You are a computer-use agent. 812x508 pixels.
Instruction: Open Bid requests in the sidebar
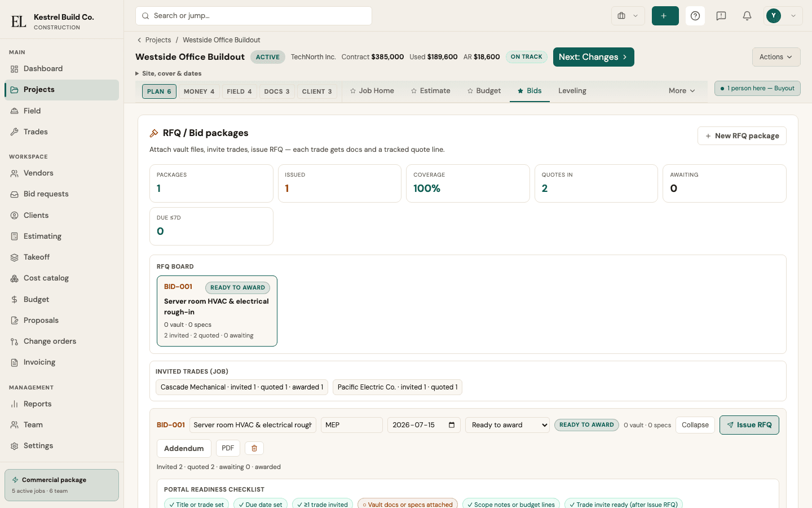pos(61,194)
